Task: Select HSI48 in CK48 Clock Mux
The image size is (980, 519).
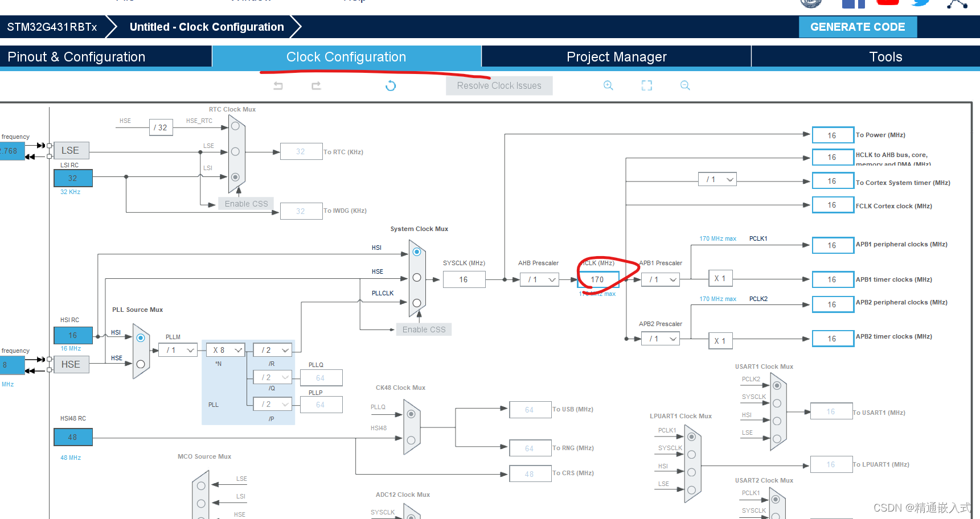Action: (411, 440)
